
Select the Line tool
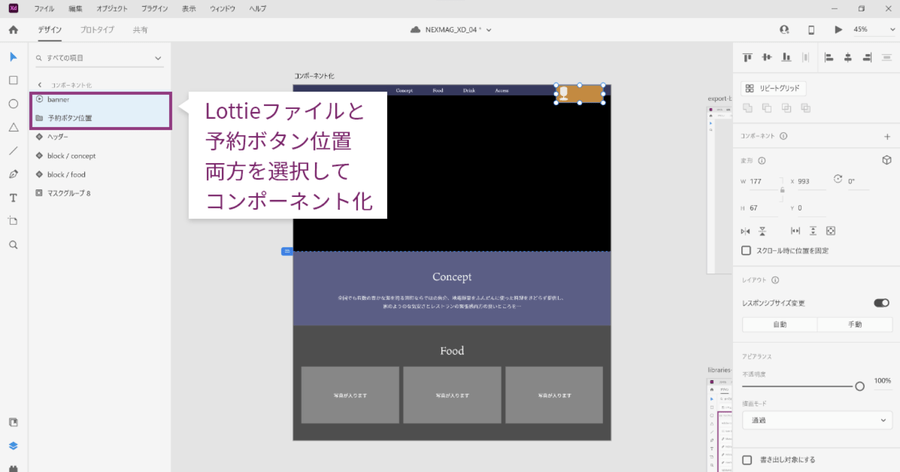pyautogui.click(x=13, y=151)
